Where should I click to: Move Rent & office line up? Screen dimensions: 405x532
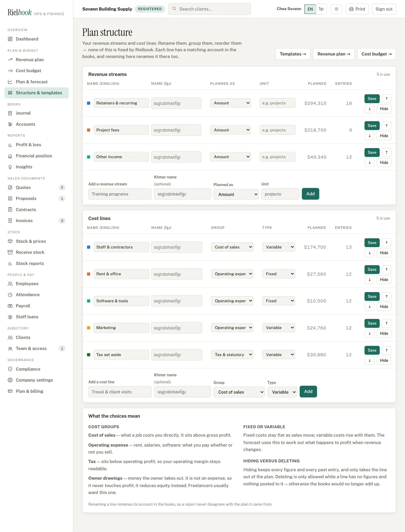coord(386,270)
